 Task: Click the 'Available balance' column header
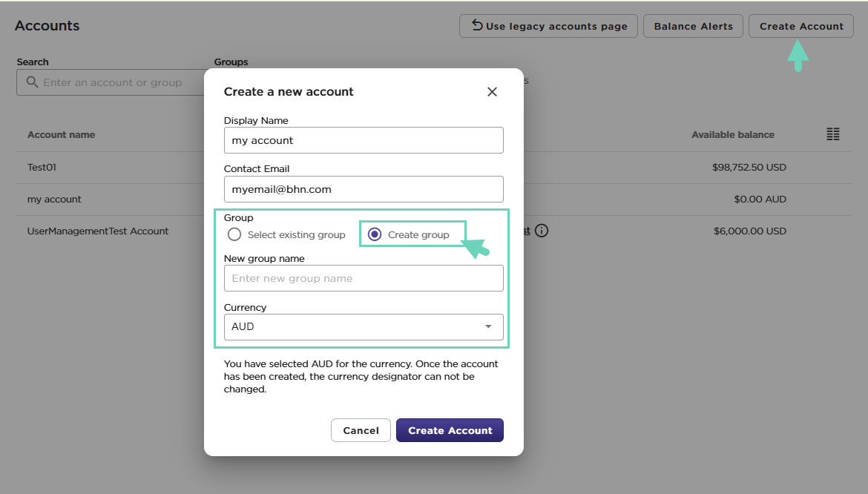732,135
